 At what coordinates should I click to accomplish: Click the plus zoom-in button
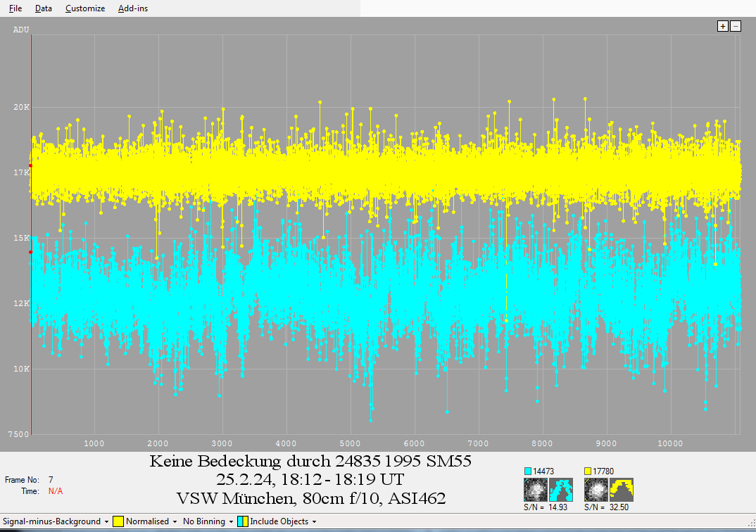point(722,26)
